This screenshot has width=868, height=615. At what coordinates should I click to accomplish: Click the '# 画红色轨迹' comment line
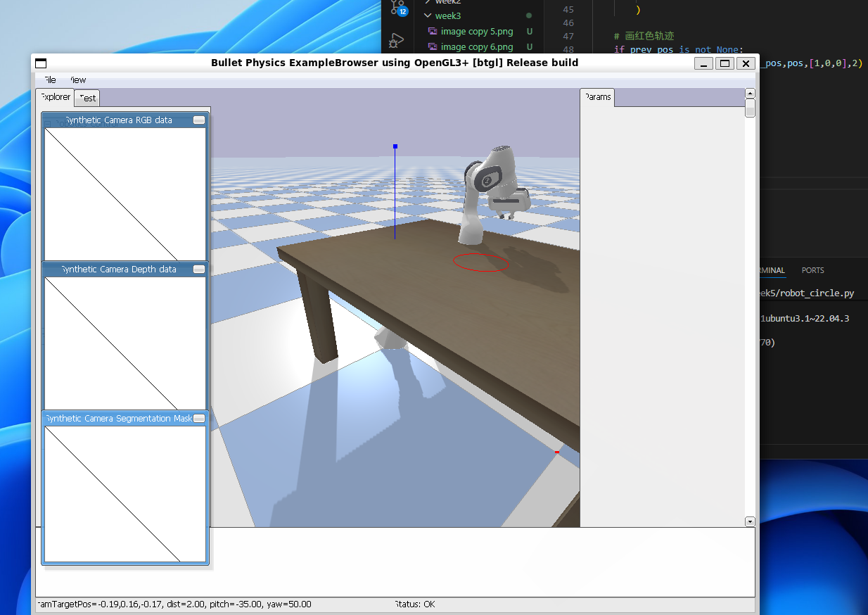tap(644, 37)
